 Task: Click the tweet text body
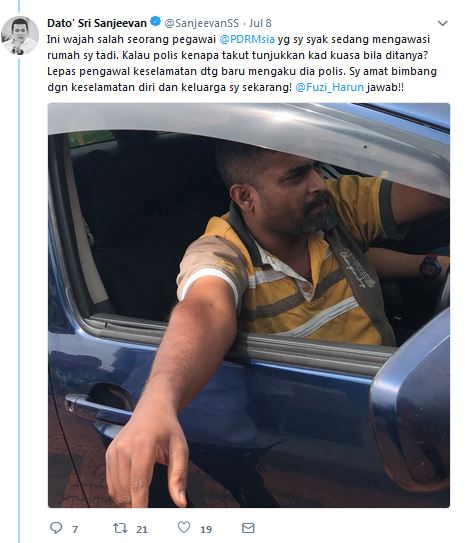(242, 63)
